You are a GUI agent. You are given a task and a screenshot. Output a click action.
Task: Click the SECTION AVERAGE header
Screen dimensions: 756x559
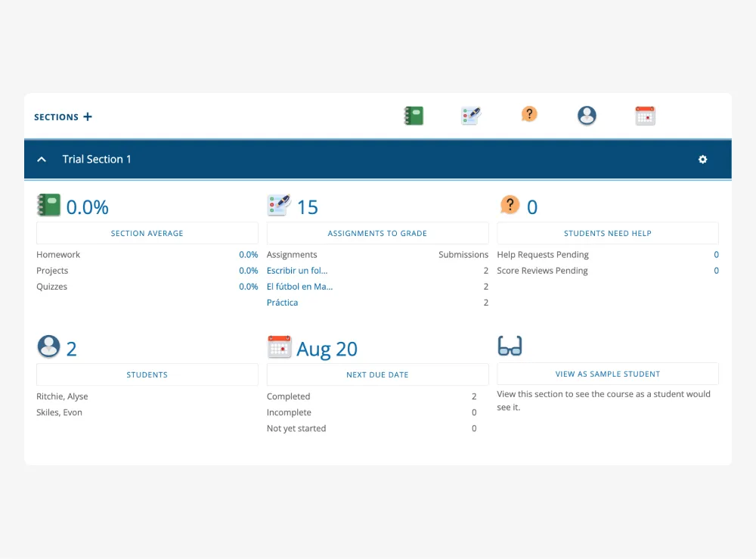[x=147, y=233]
